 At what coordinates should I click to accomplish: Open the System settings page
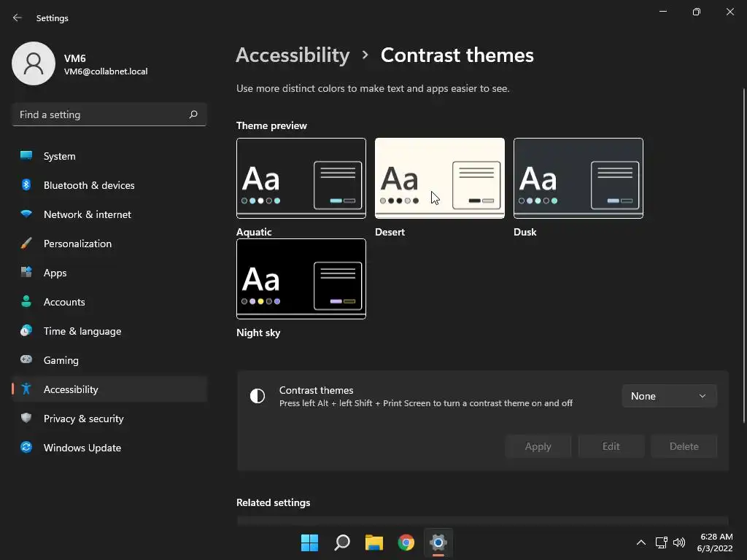(x=59, y=156)
